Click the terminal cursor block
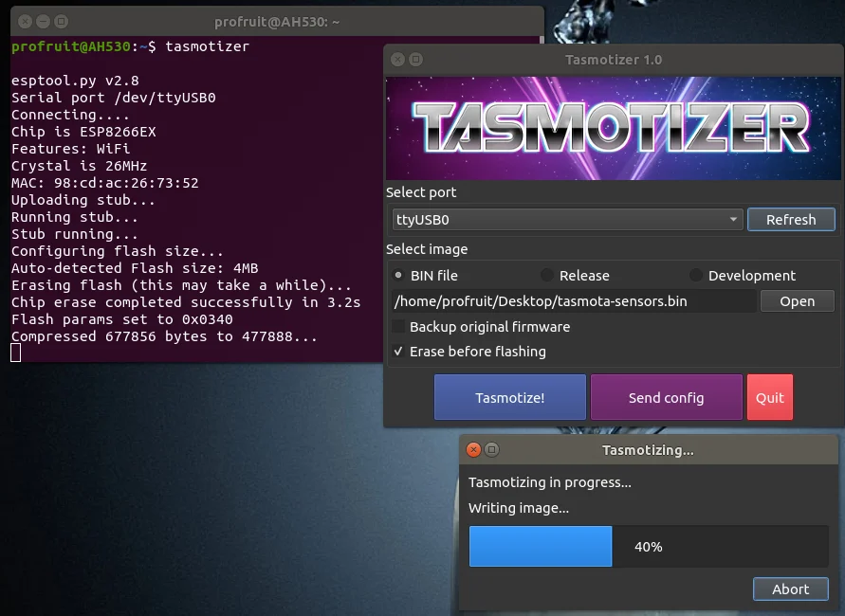Viewport: 845px width, 616px height. point(15,353)
